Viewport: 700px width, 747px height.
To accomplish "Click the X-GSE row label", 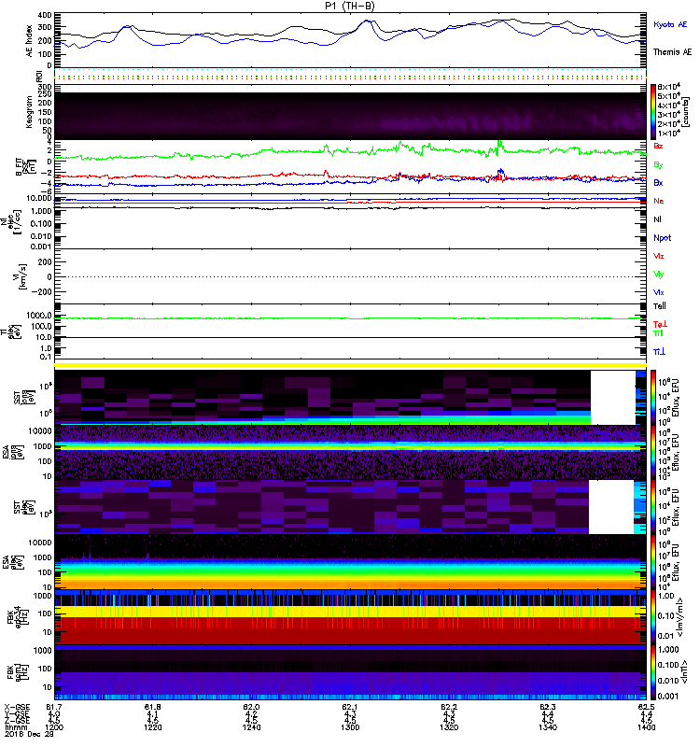I will [x=17, y=707].
